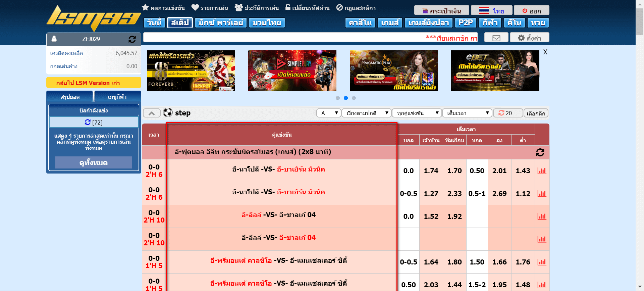Click the mail envelope icon
Screen dimensions: 644x291
496,38
